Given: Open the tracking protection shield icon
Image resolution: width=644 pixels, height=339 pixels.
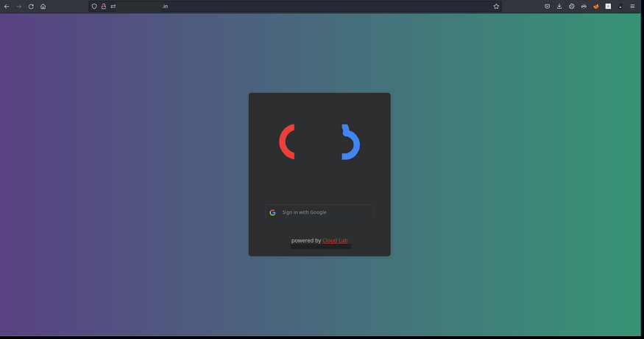Looking at the screenshot, I should pos(94,6).
